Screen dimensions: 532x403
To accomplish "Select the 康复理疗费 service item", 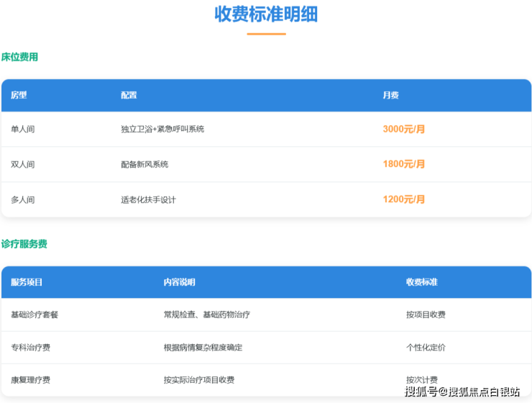I will 30,380.
